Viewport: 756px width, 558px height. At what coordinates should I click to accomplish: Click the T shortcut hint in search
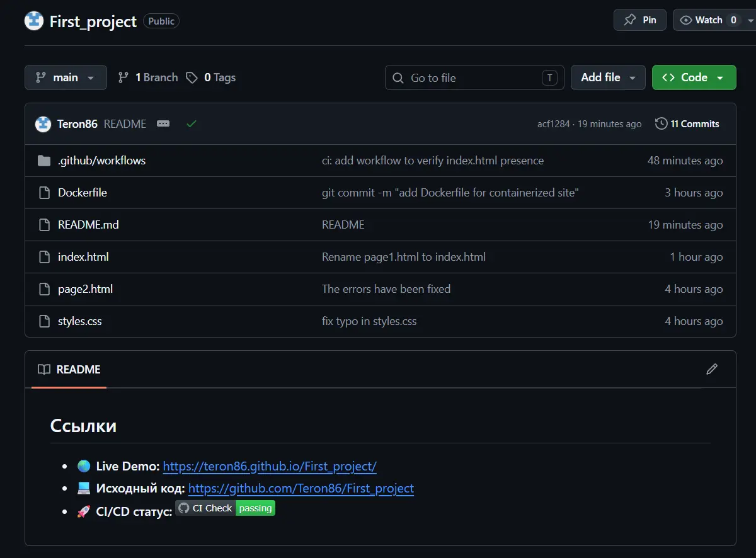pyautogui.click(x=549, y=78)
